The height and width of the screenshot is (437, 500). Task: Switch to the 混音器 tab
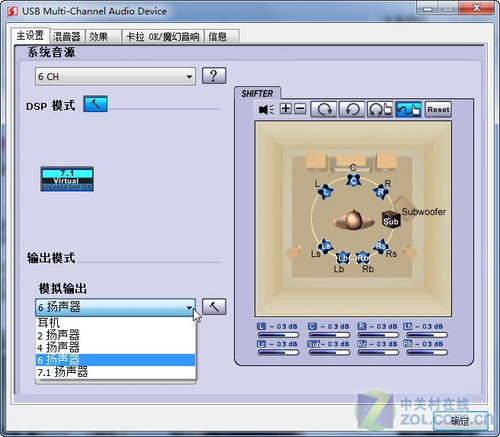(x=67, y=36)
